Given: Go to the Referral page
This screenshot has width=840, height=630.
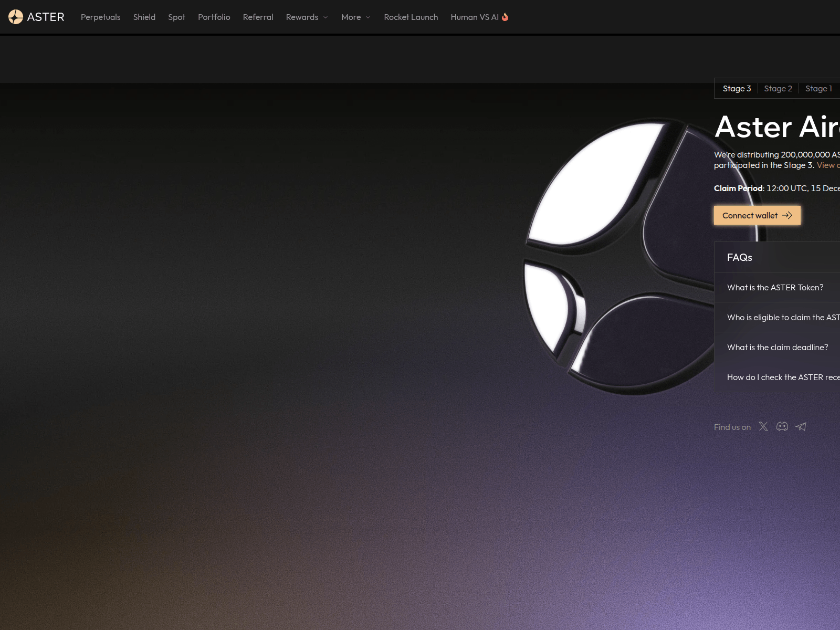Looking at the screenshot, I should tap(258, 17).
